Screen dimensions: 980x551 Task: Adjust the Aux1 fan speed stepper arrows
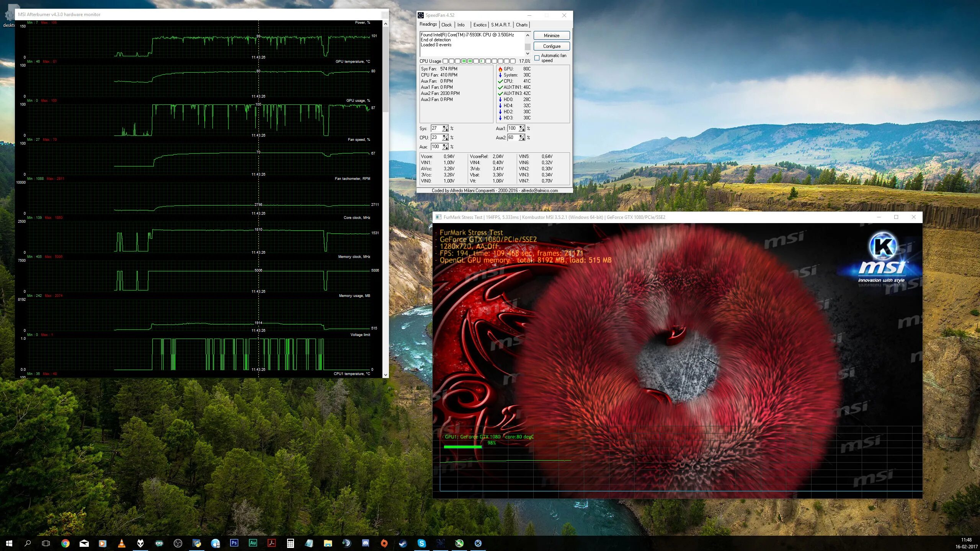coord(522,129)
